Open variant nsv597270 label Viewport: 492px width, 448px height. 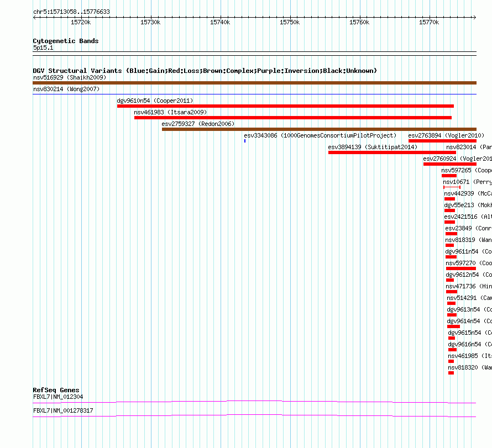point(469,263)
